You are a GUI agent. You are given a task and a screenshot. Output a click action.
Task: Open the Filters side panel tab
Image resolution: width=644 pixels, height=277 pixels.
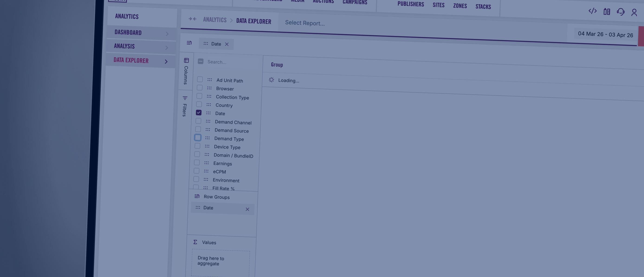(184, 106)
